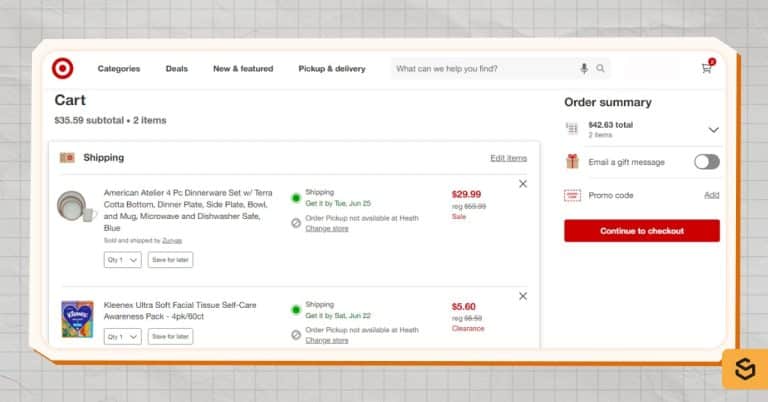The height and width of the screenshot is (402, 768).
Task: Open the Pickup & delivery menu
Action: pyautogui.click(x=332, y=69)
